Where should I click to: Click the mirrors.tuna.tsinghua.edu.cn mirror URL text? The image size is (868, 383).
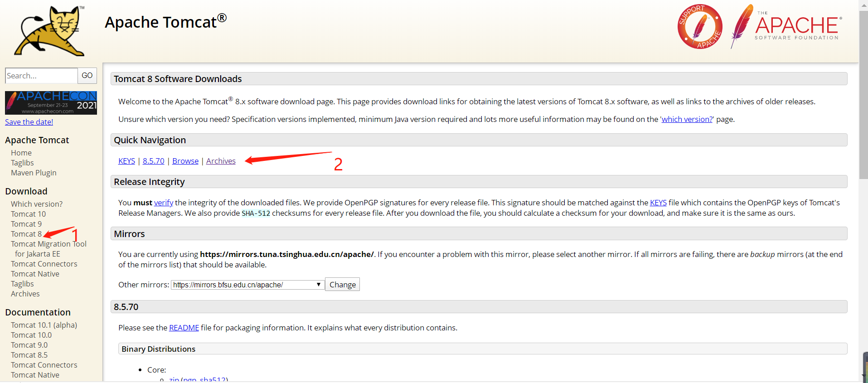287,254
